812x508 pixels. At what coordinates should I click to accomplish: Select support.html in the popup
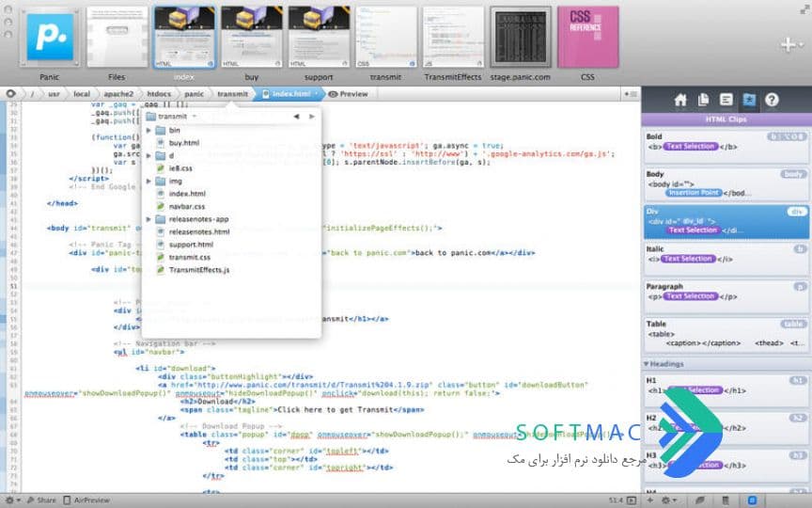[x=231, y=245]
